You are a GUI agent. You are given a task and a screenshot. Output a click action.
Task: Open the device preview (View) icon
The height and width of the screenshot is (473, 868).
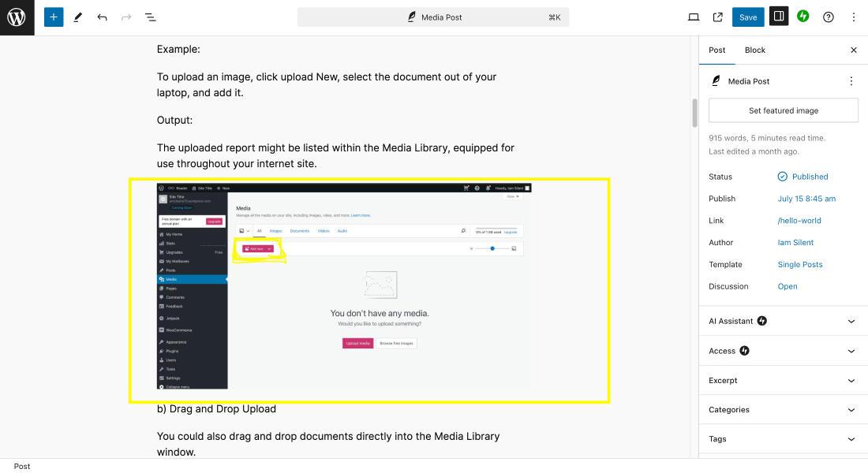[694, 17]
